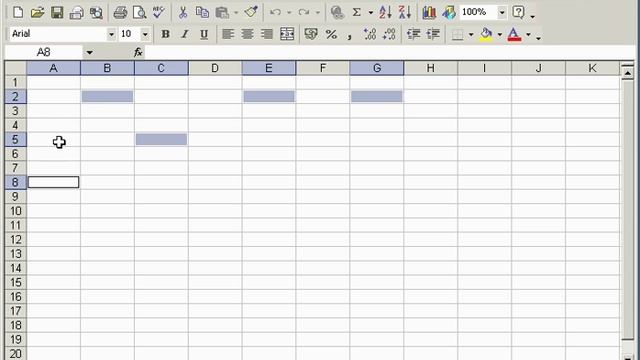Viewport: 640px width, 360px height.
Task: Toggle Bold formatting
Action: (x=165, y=34)
